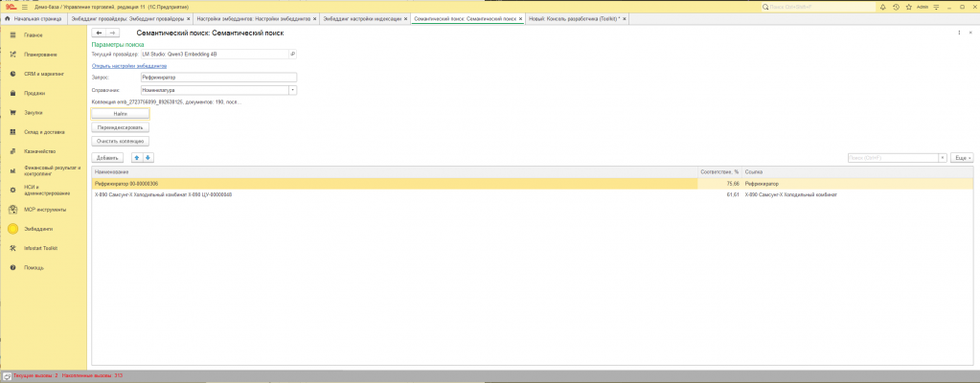Close Эмбеддинг провайдеры tab
980x383 pixels.
188,19
